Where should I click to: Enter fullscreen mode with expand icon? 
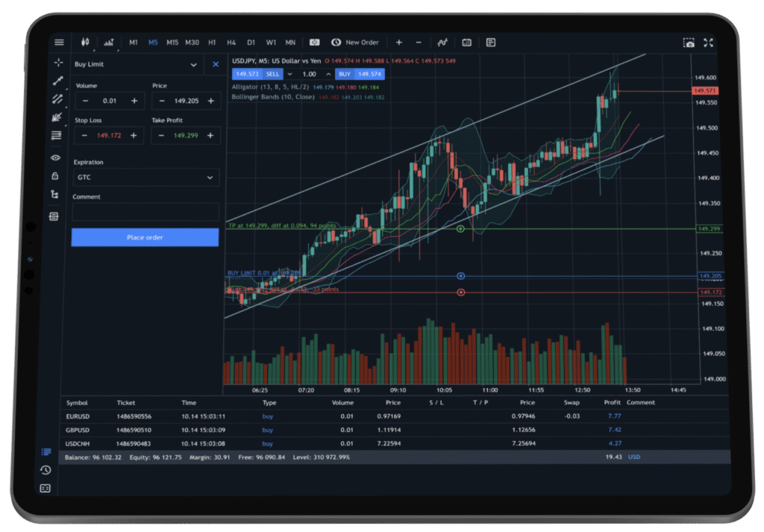coord(709,43)
